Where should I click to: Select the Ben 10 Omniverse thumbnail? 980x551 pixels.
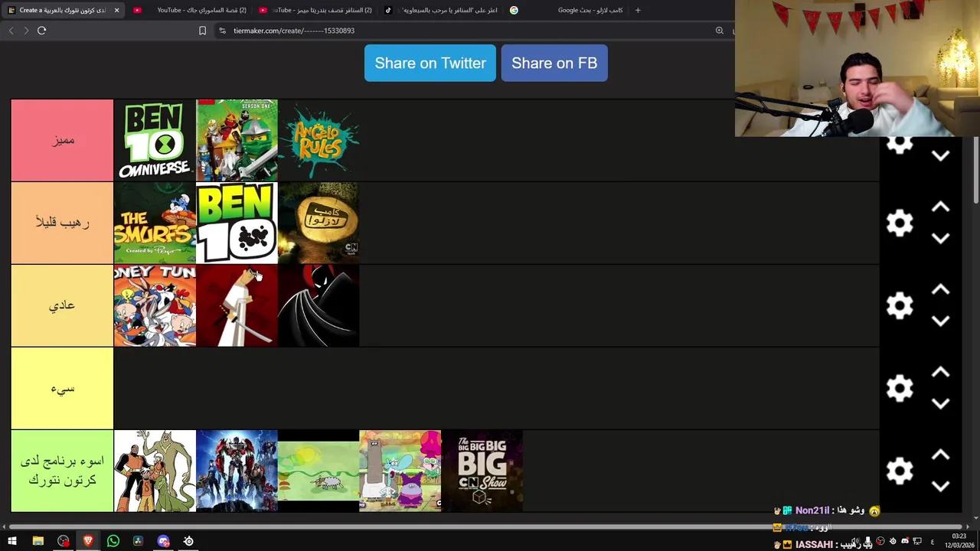(155, 140)
